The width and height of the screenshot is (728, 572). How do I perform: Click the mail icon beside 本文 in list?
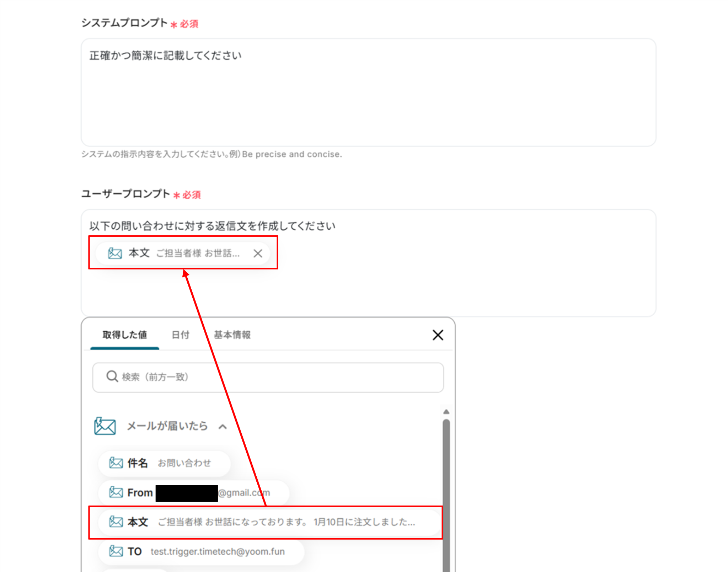[116, 522]
